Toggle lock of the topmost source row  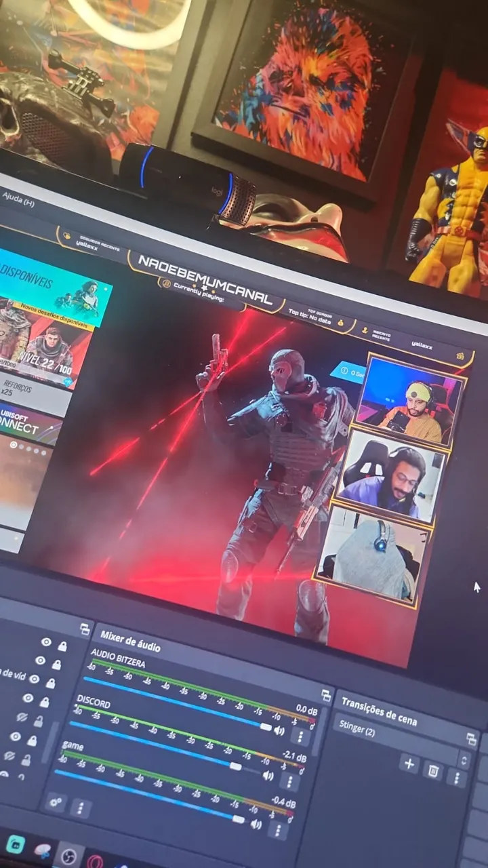[62, 646]
